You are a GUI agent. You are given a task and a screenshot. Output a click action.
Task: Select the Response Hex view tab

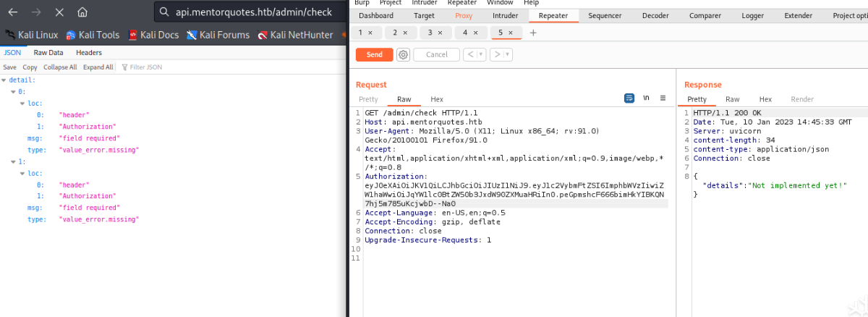click(765, 99)
